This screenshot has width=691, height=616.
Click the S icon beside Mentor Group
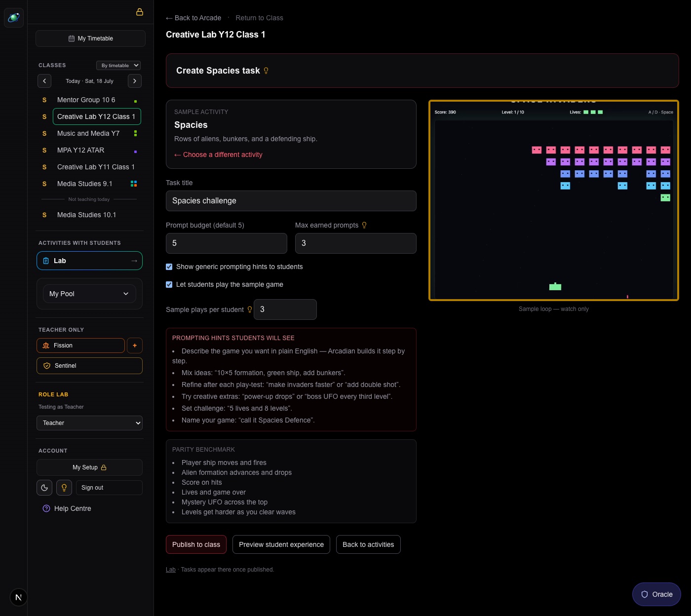click(44, 100)
